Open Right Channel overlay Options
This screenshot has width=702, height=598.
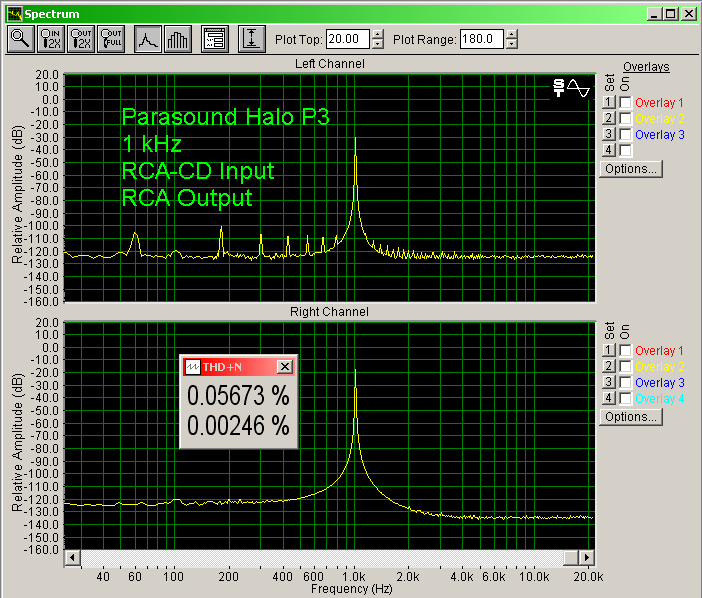point(630,417)
